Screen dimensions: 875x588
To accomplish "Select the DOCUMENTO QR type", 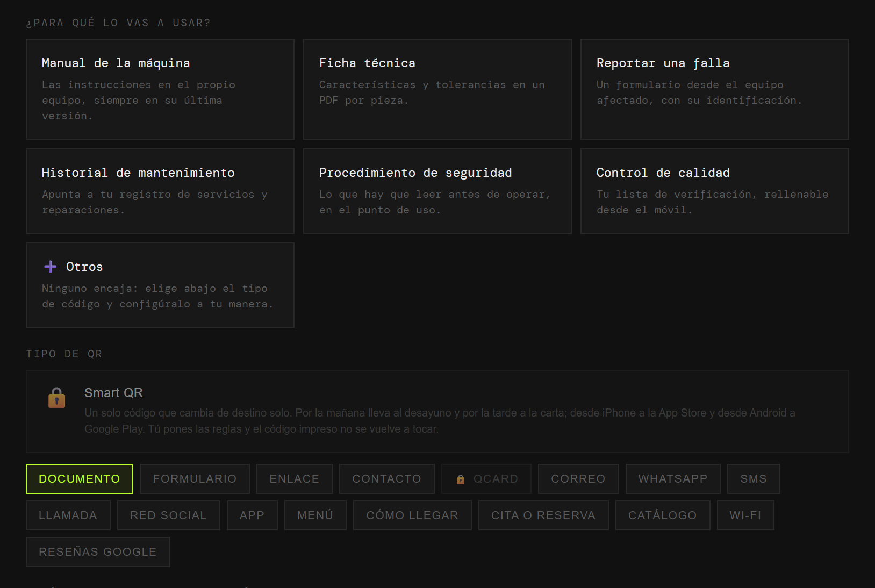I will click(x=80, y=479).
